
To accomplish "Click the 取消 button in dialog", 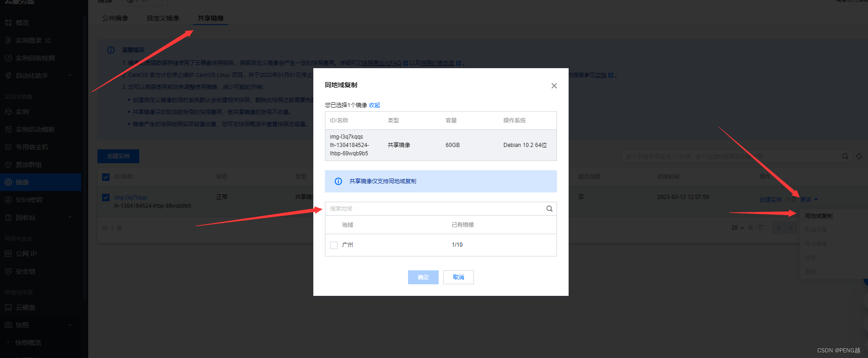I will click(459, 277).
